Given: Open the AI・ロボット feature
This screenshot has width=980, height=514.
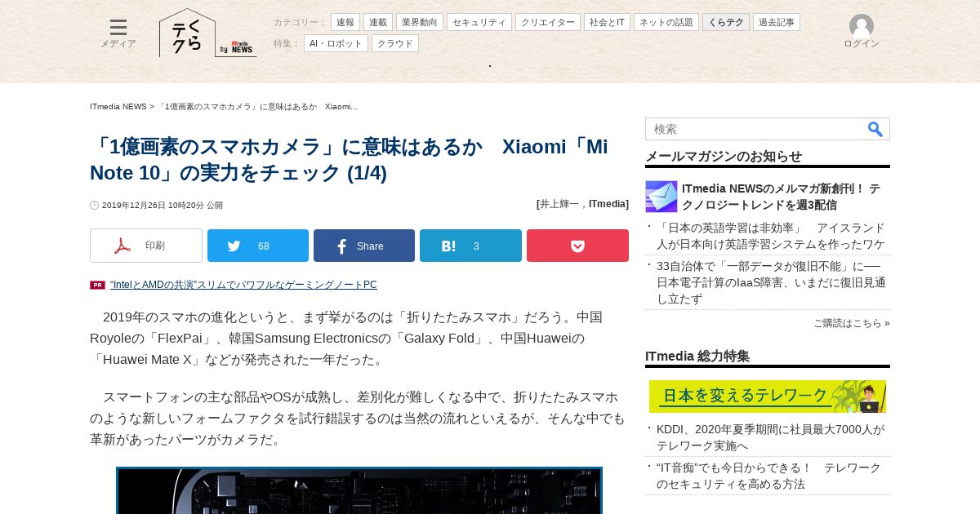Looking at the screenshot, I should pos(336,43).
